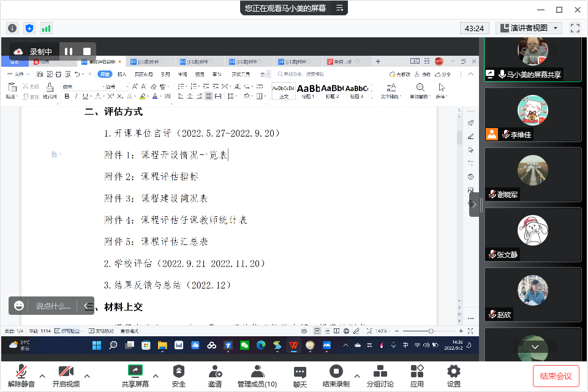Screen dimensions: 588x392
Task: Pause the ongoing recording
Action: point(68,51)
